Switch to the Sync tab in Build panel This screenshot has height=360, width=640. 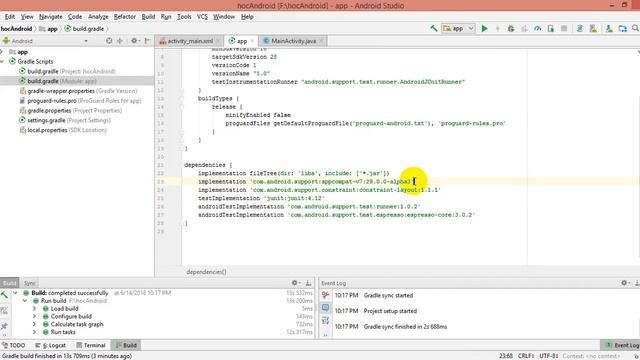[x=29, y=283]
